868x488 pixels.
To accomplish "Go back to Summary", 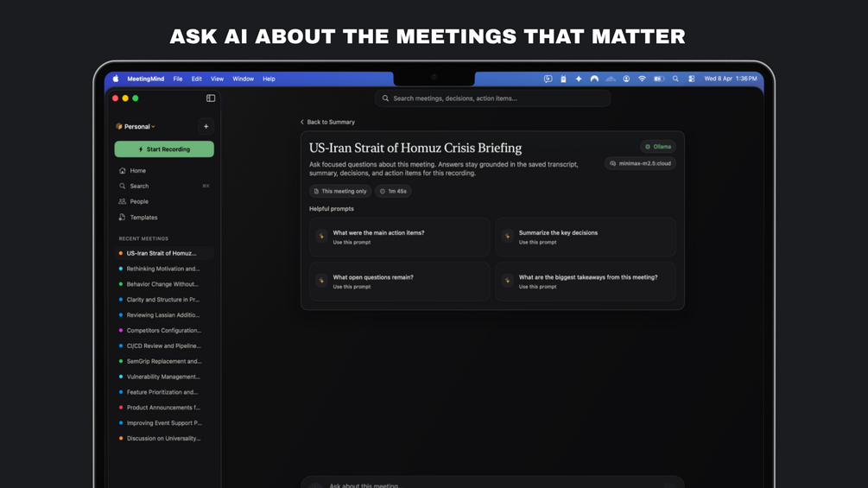I will pyautogui.click(x=327, y=122).
